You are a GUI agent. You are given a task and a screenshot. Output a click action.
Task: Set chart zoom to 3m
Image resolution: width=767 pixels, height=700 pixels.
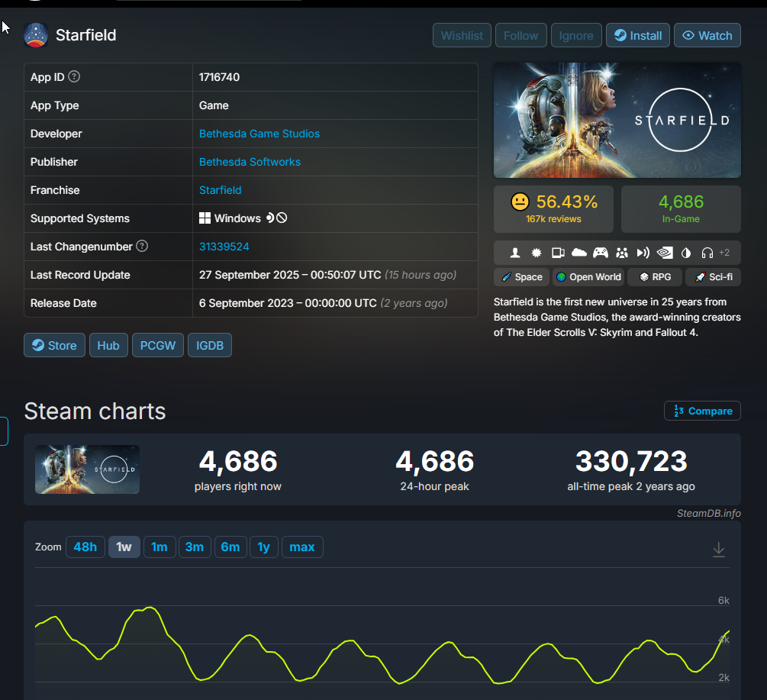195,547
